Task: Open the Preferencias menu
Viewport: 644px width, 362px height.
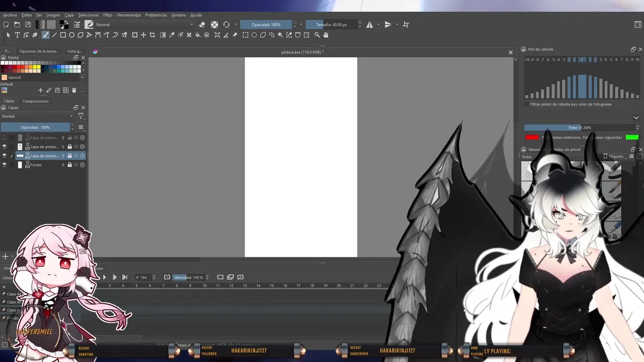Action: coord(156,15)
